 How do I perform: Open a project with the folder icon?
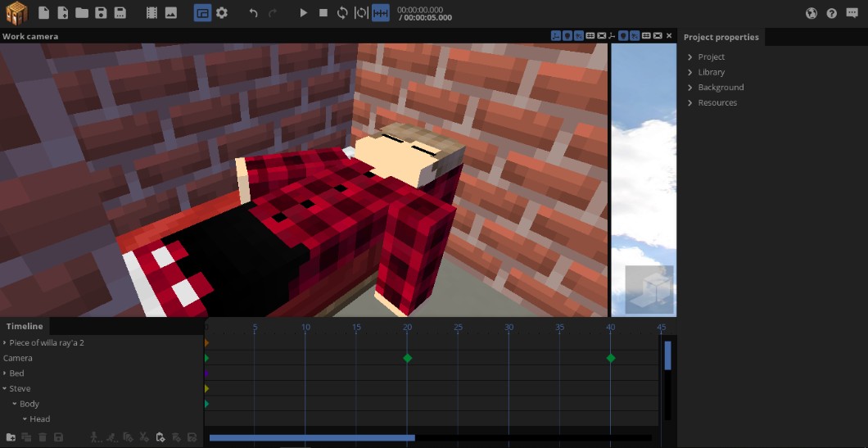click(82, 13)
